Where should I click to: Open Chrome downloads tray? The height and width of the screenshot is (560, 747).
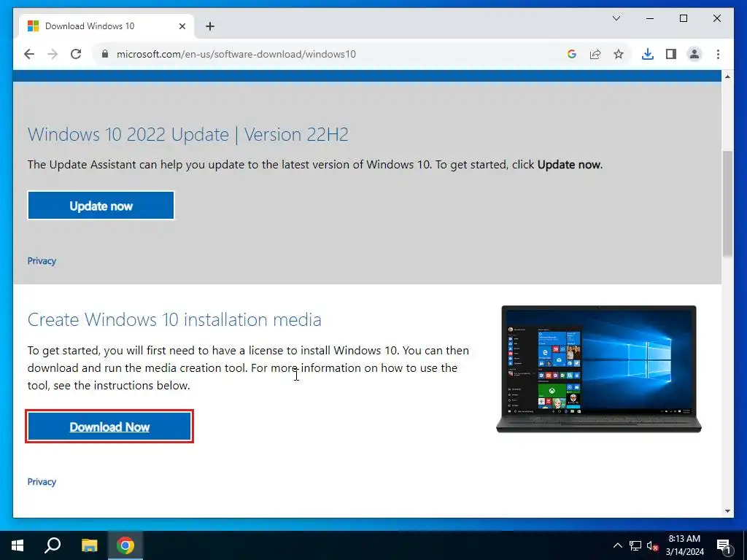[648, 54]
